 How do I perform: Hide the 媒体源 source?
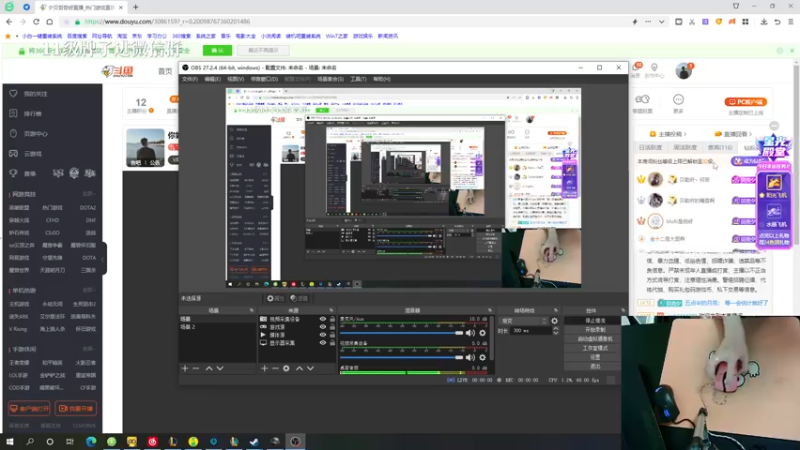pyautogui.click(x=322, y=335)
